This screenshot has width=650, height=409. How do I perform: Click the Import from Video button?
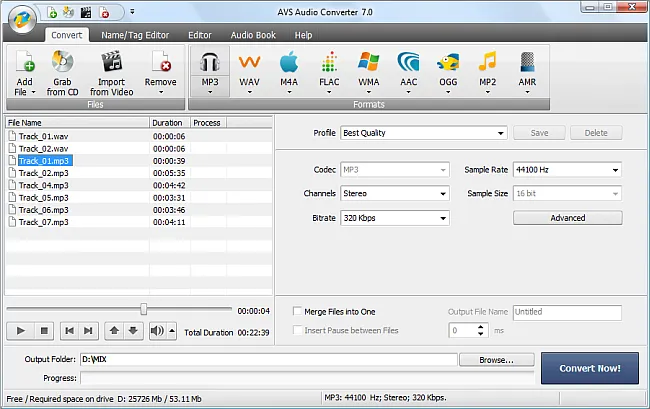pyautogui.click(x=112, y=73)
